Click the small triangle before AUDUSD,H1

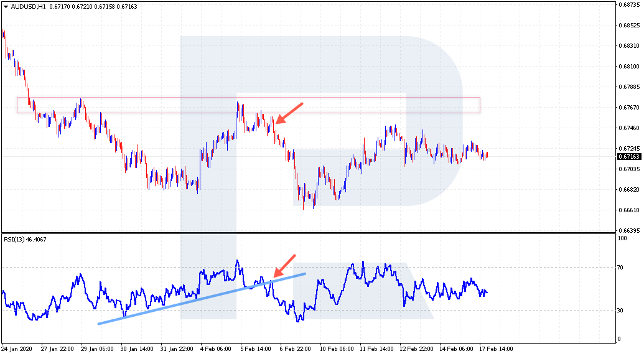pyautogui.click(x=6, y=7)
